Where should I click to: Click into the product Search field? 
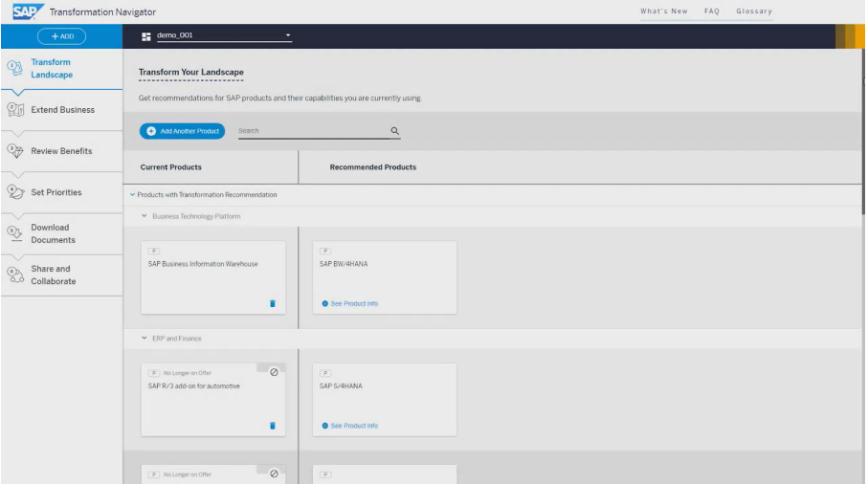click(x=311, y=131)
